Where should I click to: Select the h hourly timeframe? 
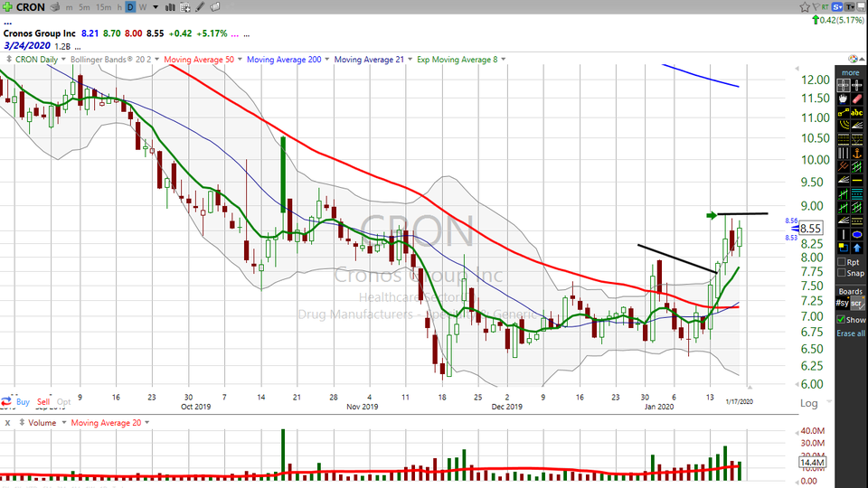tap(119, 7)
